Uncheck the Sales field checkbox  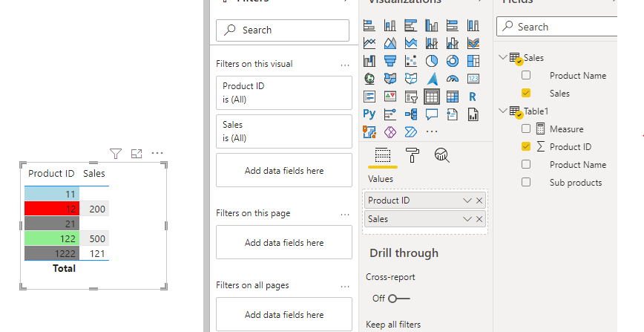pos(526,93)
